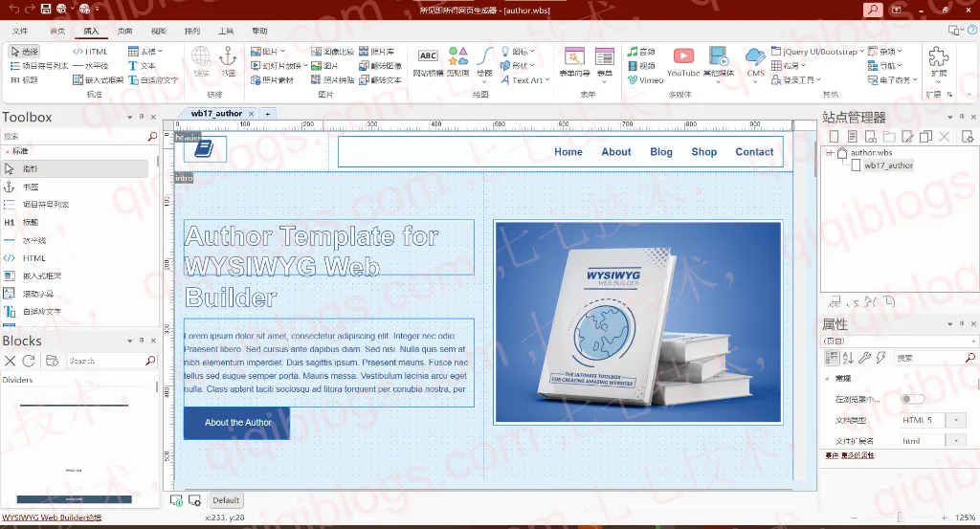The image size is (980, 529).
Task: Click the Default breakpoint button
Action: tap(226, 500)
